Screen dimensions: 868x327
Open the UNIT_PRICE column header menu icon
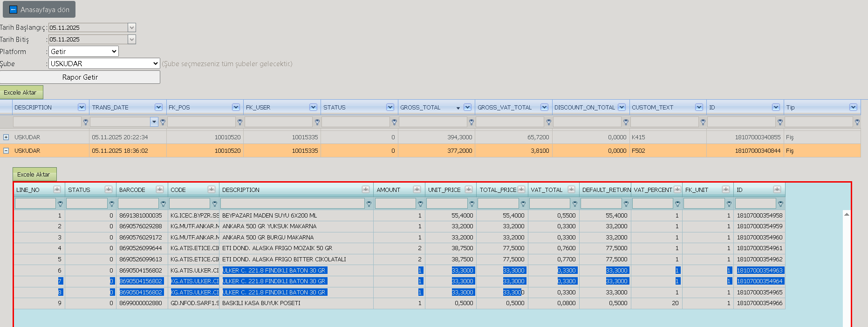coord(468,189)
